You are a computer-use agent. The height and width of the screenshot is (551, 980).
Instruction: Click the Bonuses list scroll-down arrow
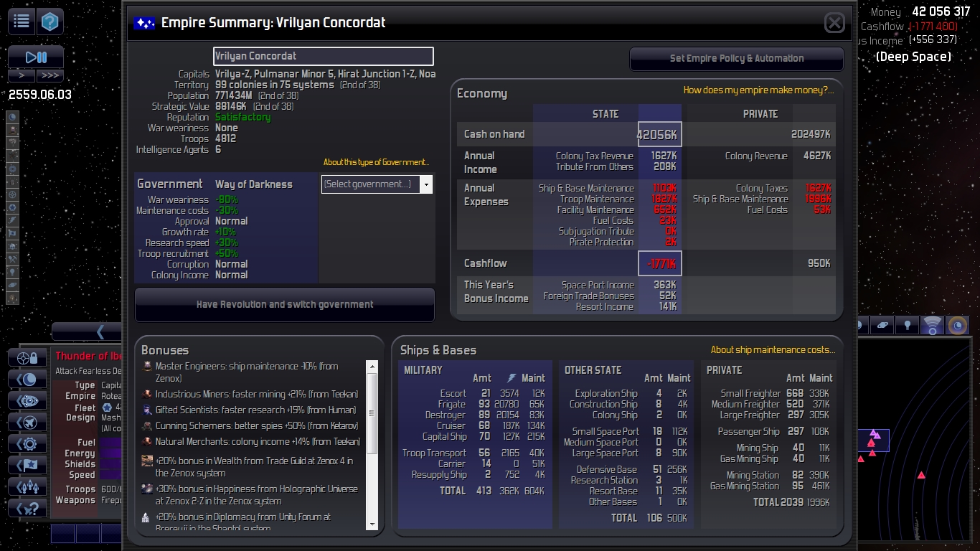click(372, 524)
